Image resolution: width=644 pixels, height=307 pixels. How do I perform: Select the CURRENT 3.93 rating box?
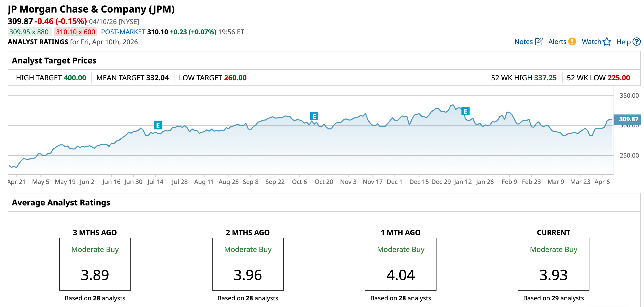tap(553, 264)
